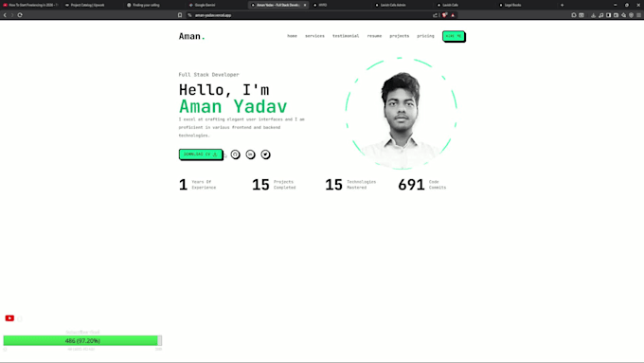This screenshot has width=644, height=363.
Task: Click the YouTube logo in the overlay
Action: coord(9,318)
